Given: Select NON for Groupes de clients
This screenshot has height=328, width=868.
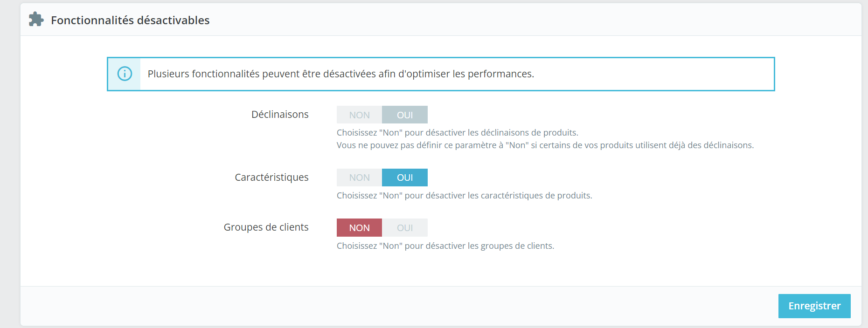Looking at the screenshot, I should (x=359, y=228).
